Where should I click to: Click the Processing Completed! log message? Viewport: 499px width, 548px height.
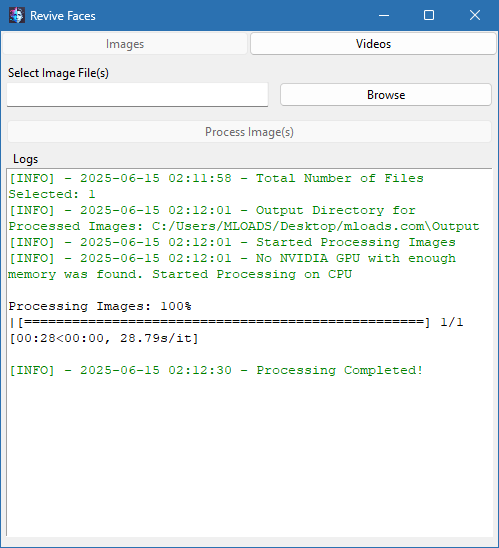pyautogui.click(x=216, y=370)
